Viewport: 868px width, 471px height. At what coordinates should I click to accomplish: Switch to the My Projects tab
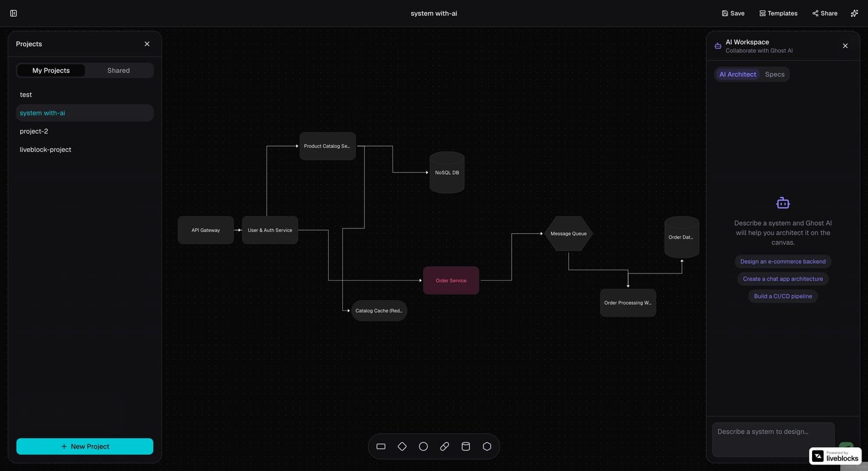click(x=51, y=71)
